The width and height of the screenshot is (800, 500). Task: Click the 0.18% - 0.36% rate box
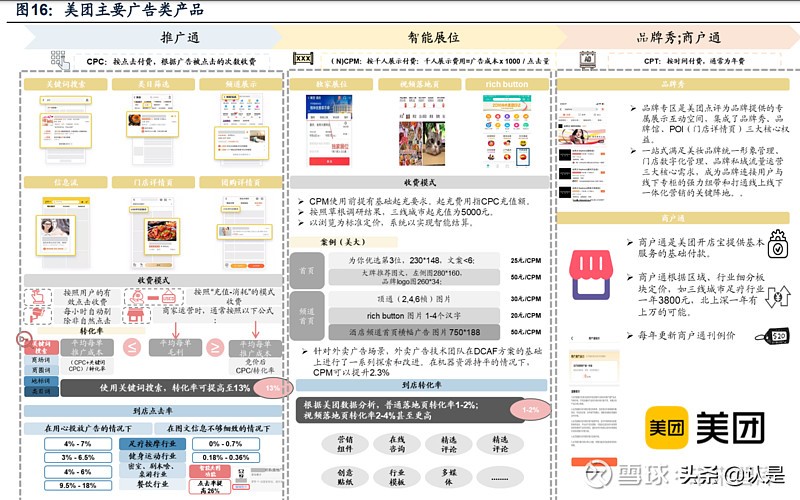tap(226, 458)
